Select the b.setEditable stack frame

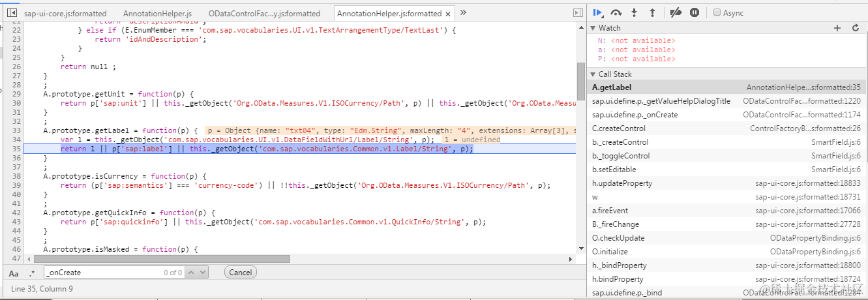[728, 170]
